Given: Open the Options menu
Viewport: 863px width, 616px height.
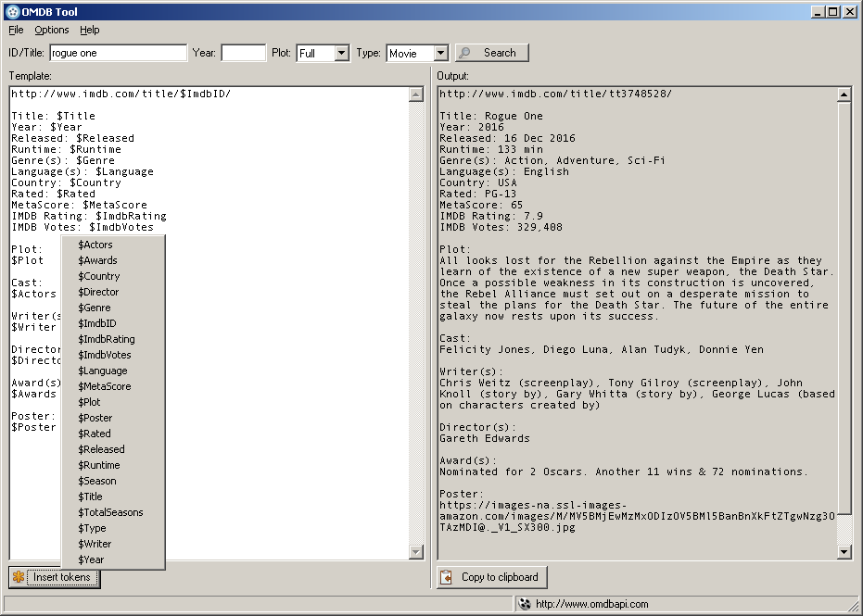Looking at the screenshot, I should (52, 30).
